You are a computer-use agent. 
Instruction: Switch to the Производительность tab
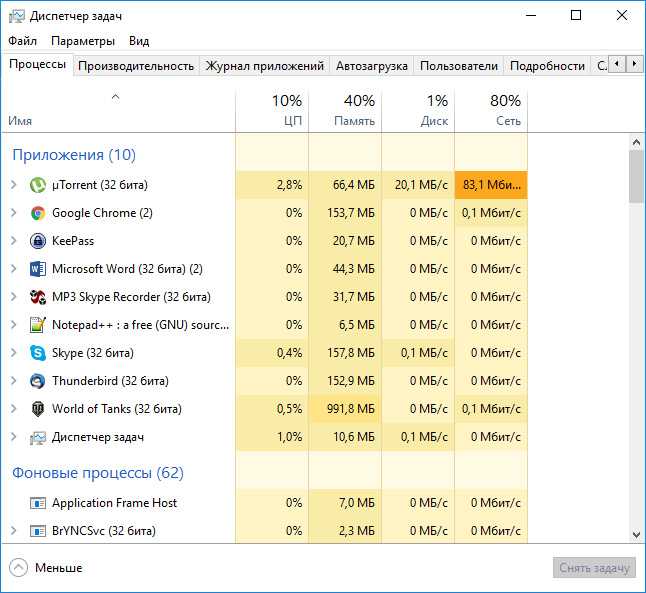click(x=136, y=66)
